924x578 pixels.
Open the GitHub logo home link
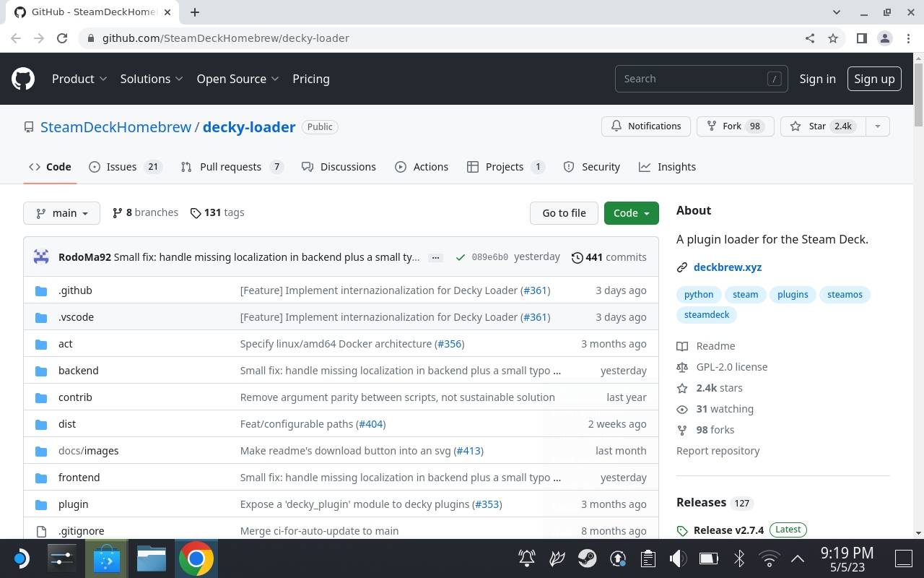[x=23, y=79]
